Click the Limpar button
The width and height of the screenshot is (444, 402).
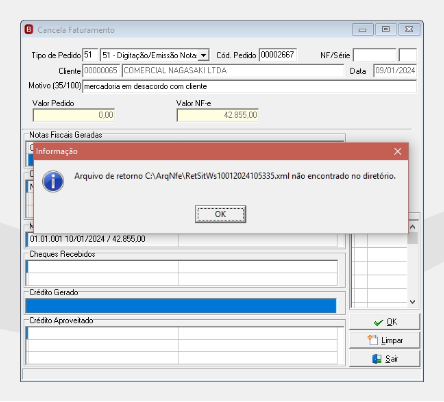[x=384, y=340]
